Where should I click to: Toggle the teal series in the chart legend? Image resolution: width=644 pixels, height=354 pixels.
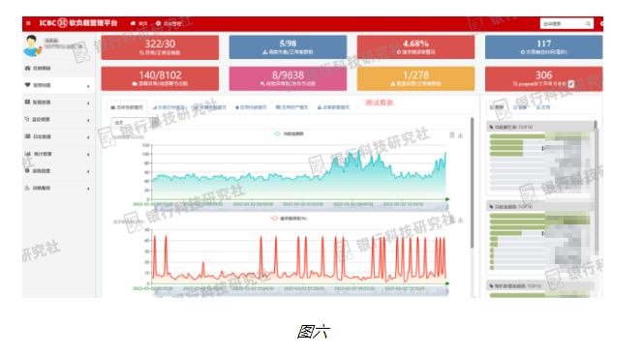pos(289,133)
